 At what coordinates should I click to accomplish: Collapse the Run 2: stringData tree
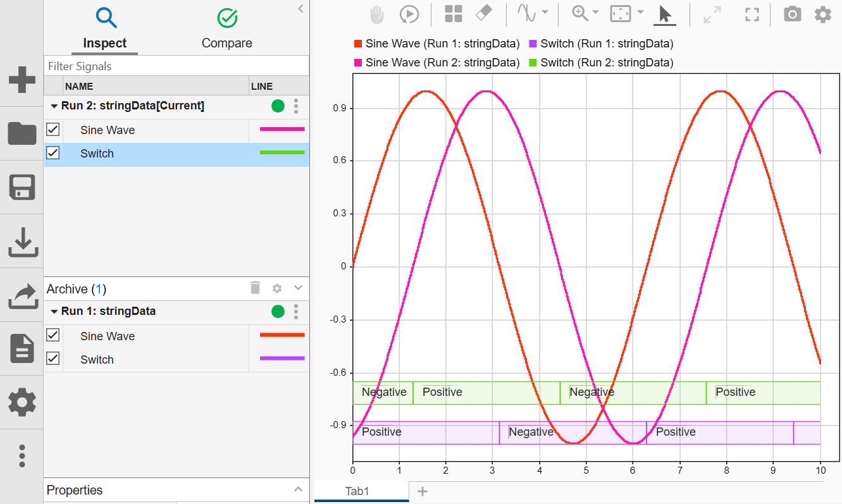(54, 106)
